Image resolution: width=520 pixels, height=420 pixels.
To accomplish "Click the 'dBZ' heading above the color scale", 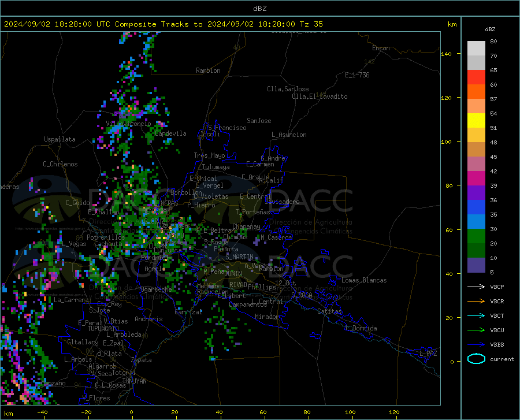I will (x=490, y=29).
